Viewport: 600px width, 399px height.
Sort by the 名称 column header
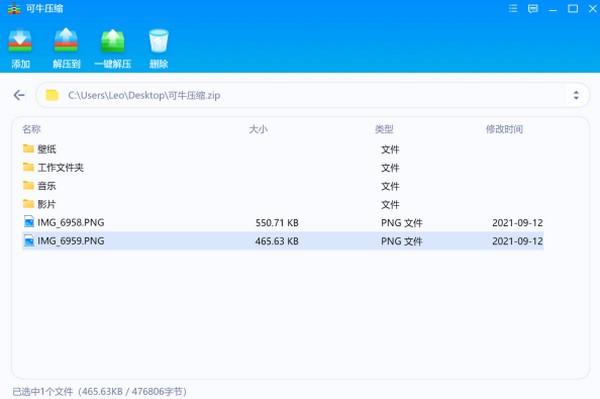31,129
